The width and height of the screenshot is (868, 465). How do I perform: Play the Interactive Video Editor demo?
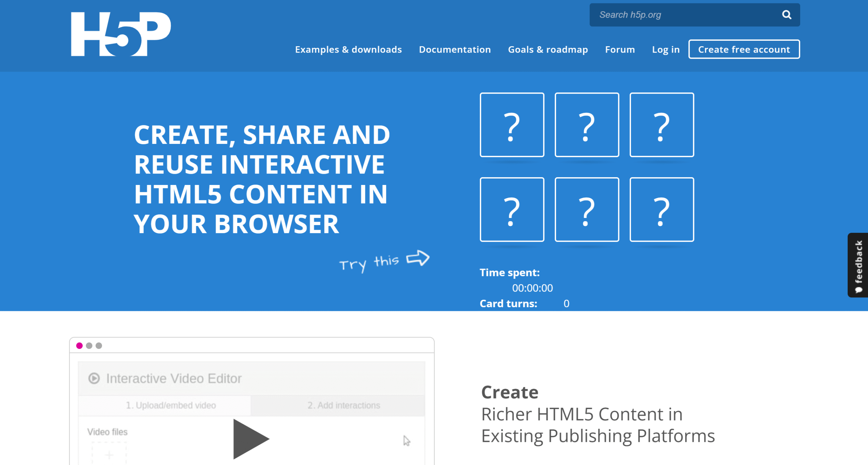(251, 439)
